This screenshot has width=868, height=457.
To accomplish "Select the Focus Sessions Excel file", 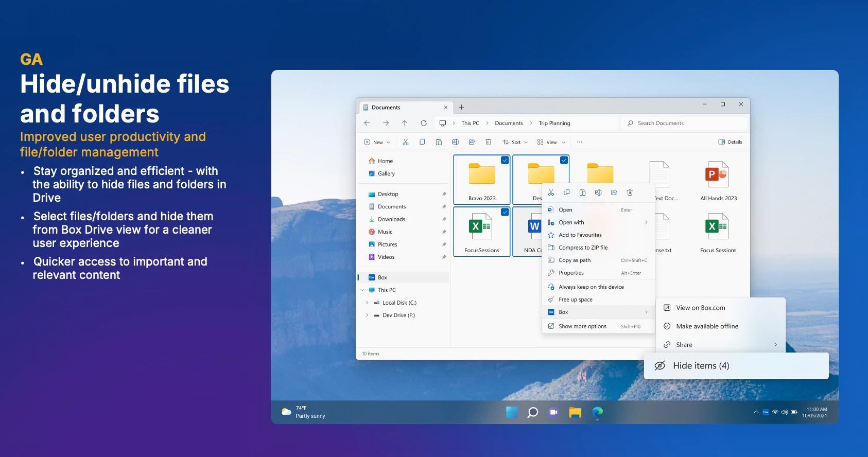I will (718, 232).
